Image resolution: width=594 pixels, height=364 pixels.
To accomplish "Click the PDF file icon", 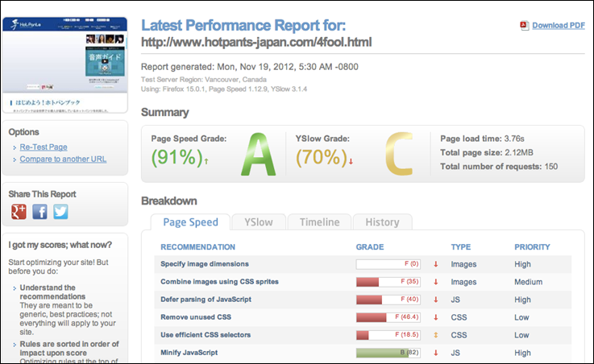I will [525, 26].
